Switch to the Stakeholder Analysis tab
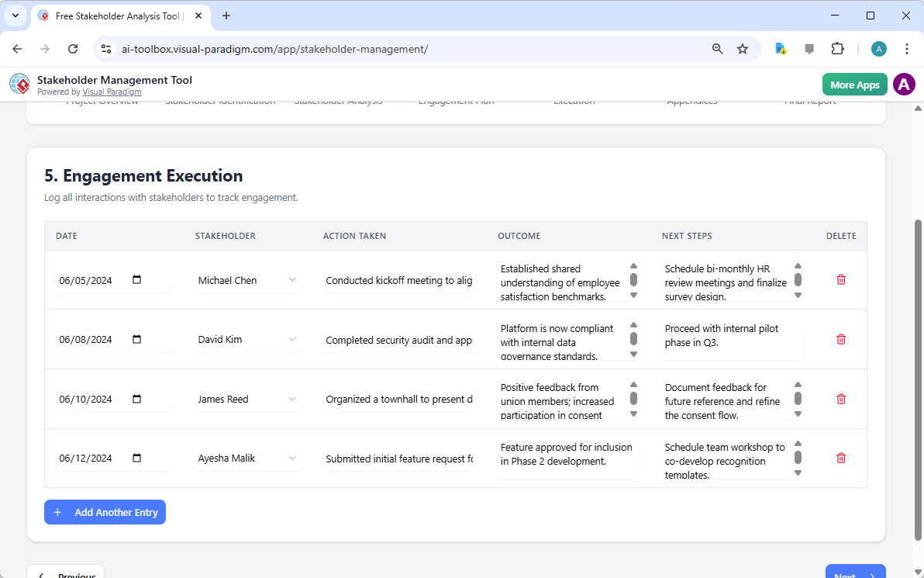The width and height of the screenshot is (924, 578). (337, 100)
